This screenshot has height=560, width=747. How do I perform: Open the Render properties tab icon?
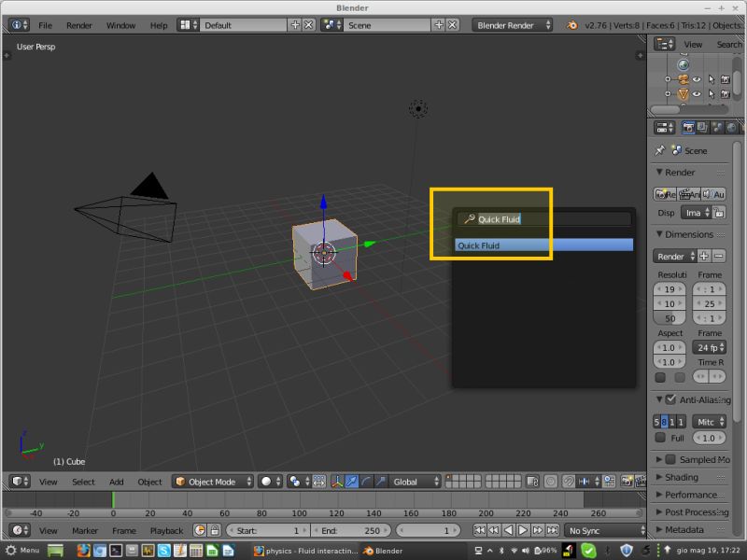[688, 128]
